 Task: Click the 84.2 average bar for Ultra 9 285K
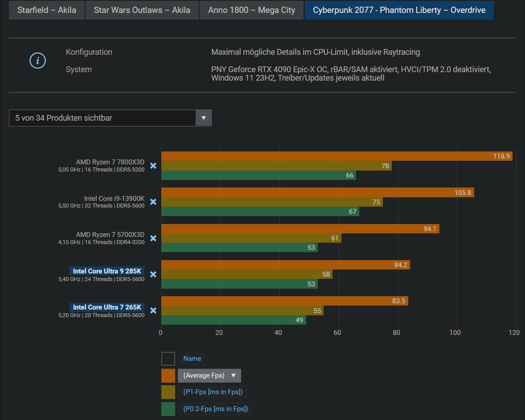tap(286, 265)
